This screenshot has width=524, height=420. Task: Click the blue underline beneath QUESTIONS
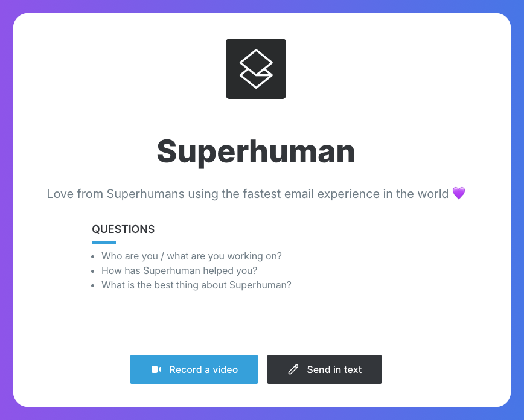104,243
